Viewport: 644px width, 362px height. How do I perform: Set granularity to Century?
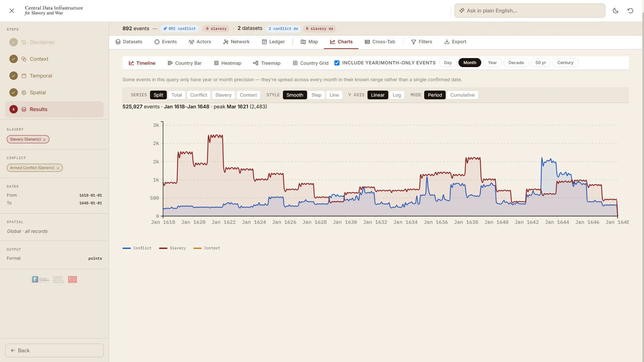(x=565, y=63)
